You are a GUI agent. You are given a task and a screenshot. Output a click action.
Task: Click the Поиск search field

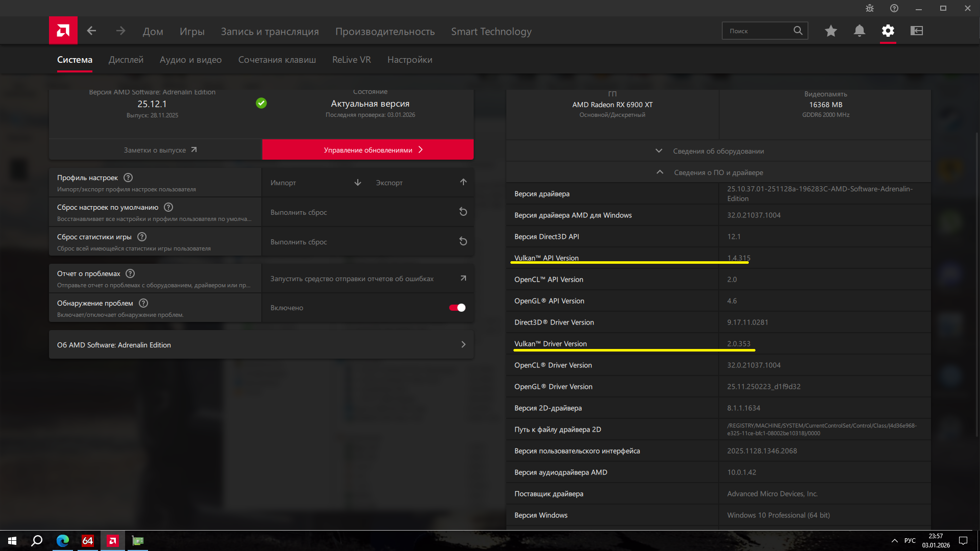click(x=758, y=31)
